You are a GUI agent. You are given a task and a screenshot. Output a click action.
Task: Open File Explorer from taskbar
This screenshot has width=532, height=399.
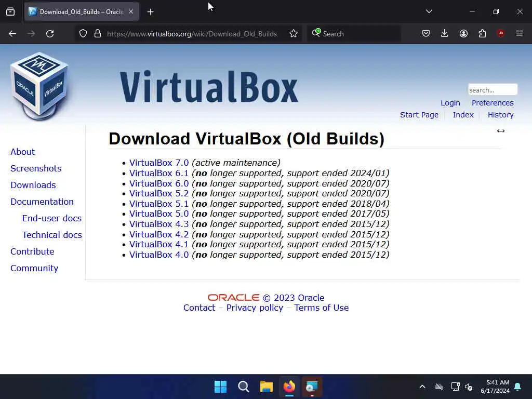click(x=267, y=387)
